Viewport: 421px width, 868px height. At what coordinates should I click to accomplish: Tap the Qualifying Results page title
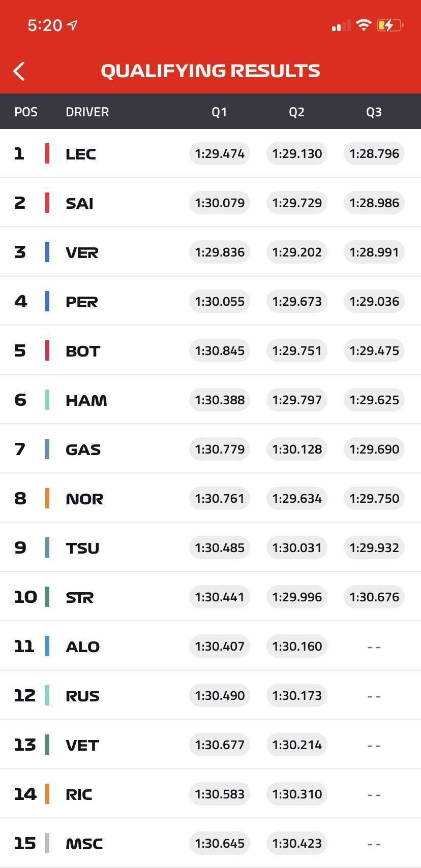coord(211,71)
